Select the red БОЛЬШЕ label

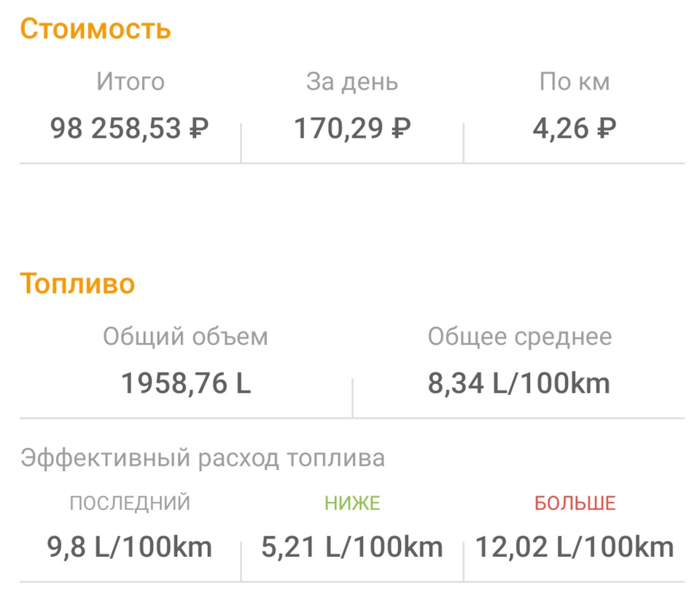pyautogui.click(x=575, y=503)
